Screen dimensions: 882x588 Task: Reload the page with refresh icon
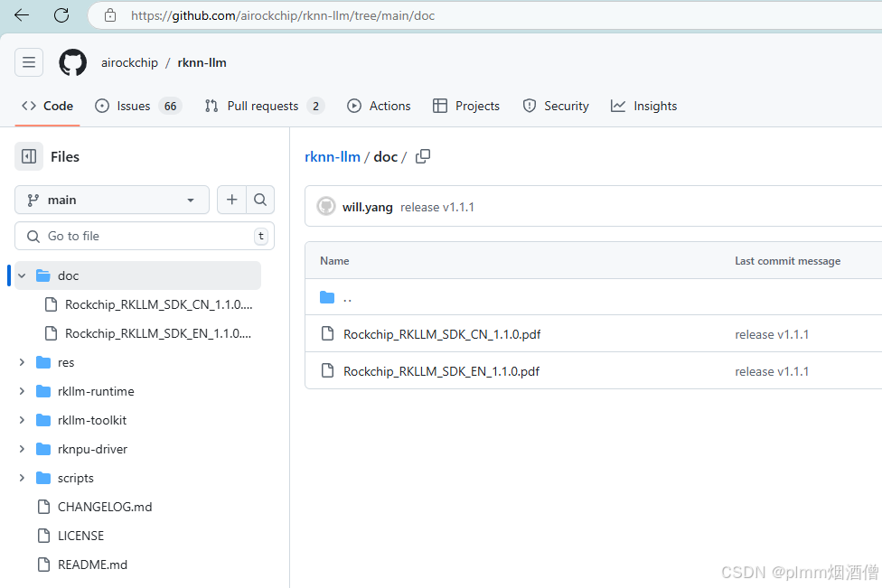[61, 15]
